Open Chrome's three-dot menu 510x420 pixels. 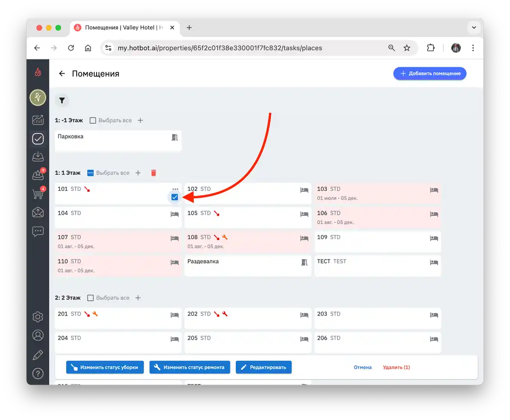473,48
